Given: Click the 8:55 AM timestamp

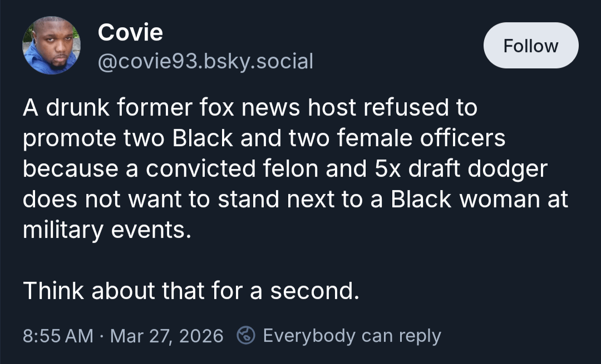Looking at the screenshot, I should tap(58, 336).
